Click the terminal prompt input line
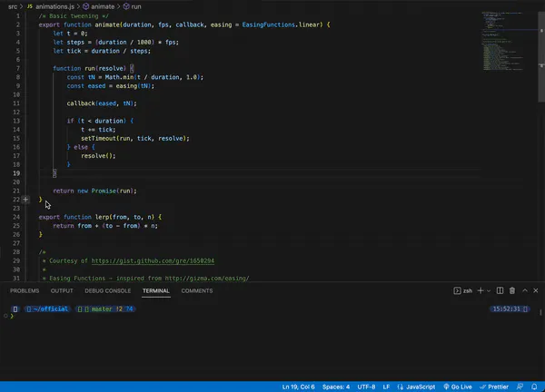The height and width of the screenshot is (392, 545). 271,317
